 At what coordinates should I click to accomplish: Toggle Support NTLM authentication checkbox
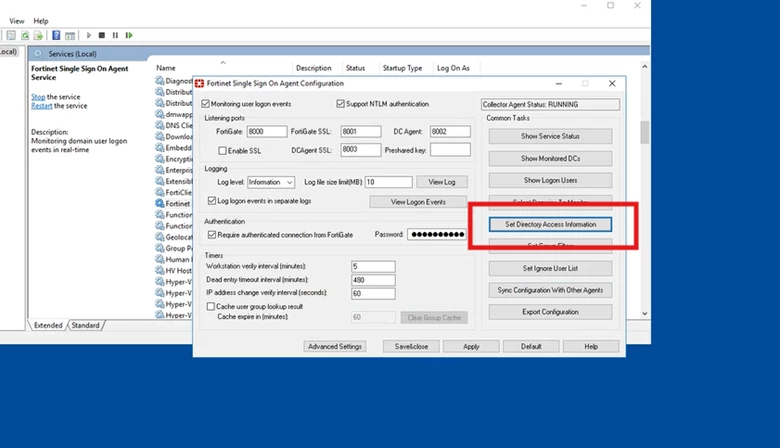click(340, 104)
